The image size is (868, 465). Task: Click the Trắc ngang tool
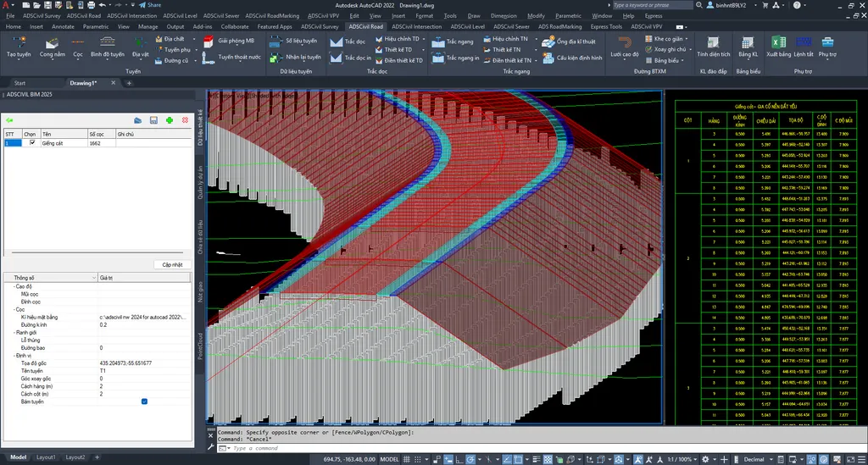coord(453,42)
